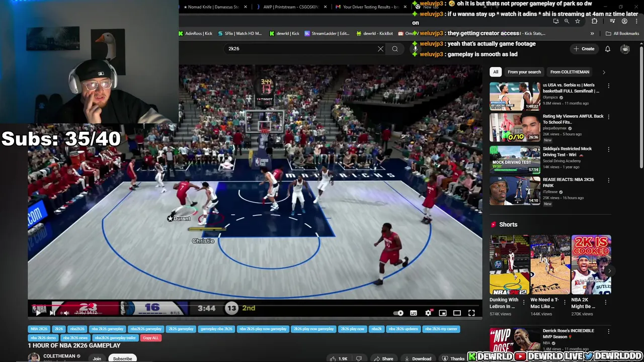The height and width of the screenshot is (362, 644).
Task: Skip to the next video
Action: pyautogui.click(x=52, y=313)
